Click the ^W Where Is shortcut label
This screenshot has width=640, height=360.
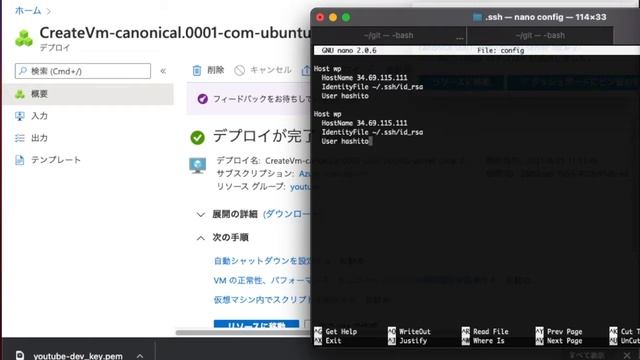(x=483, y=340)
